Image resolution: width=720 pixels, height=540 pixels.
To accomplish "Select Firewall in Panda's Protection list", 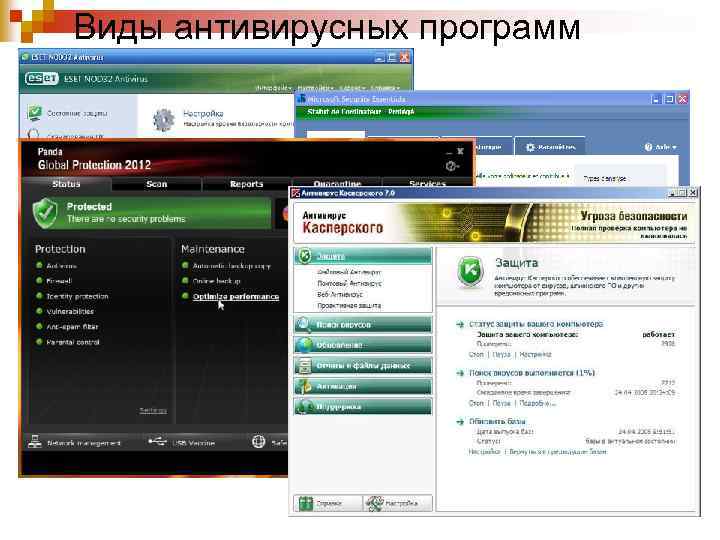I will (x=59, y=281).
